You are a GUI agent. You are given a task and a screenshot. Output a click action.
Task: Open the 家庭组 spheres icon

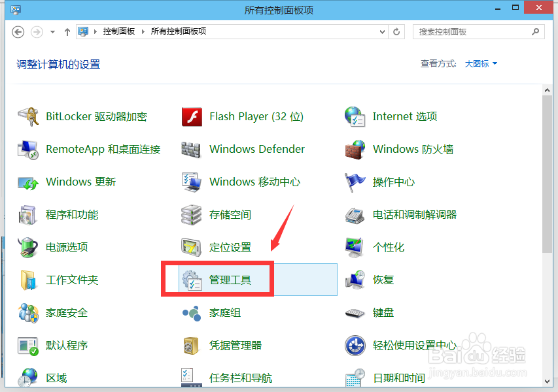pyautogui.click(x=192, y=313)
